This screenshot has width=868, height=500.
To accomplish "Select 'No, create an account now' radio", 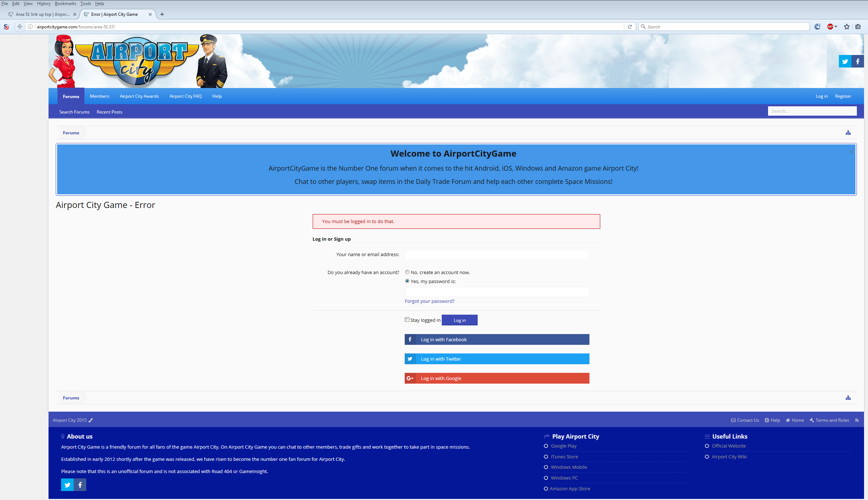I will click(407, 272).
